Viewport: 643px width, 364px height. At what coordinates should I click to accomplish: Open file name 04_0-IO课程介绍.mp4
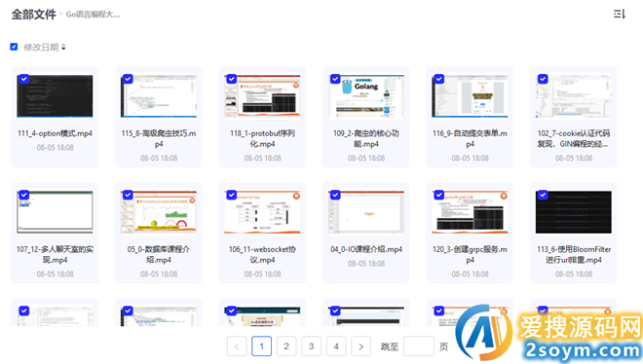click(x=366, y=249)
